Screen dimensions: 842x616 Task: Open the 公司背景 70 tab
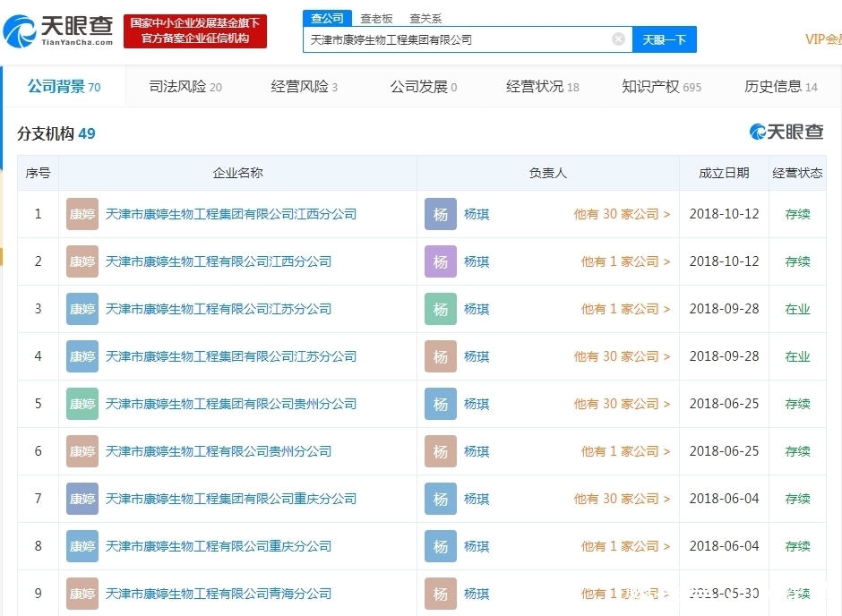point(64,86)
